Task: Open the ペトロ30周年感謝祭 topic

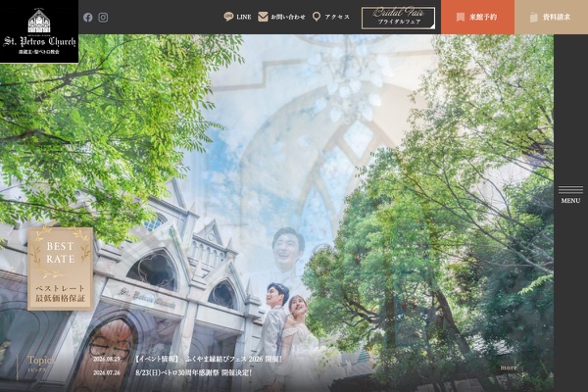Action: (x=193, y=372)
